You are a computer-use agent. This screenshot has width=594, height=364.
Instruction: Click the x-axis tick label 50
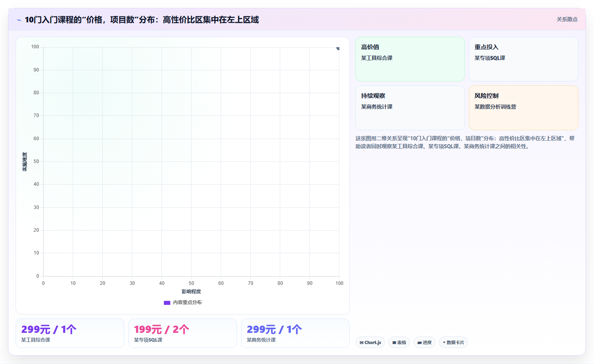(191, 283)
